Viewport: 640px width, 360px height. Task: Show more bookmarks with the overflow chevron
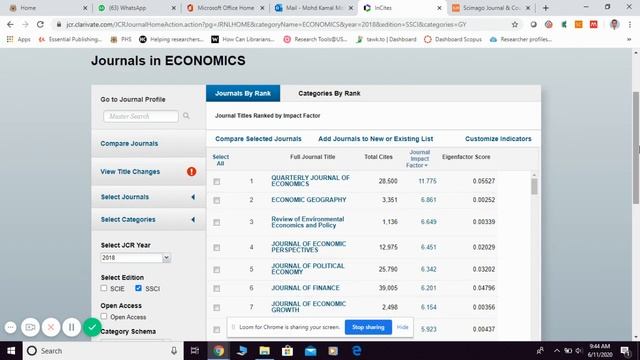(x=629, y=40)
